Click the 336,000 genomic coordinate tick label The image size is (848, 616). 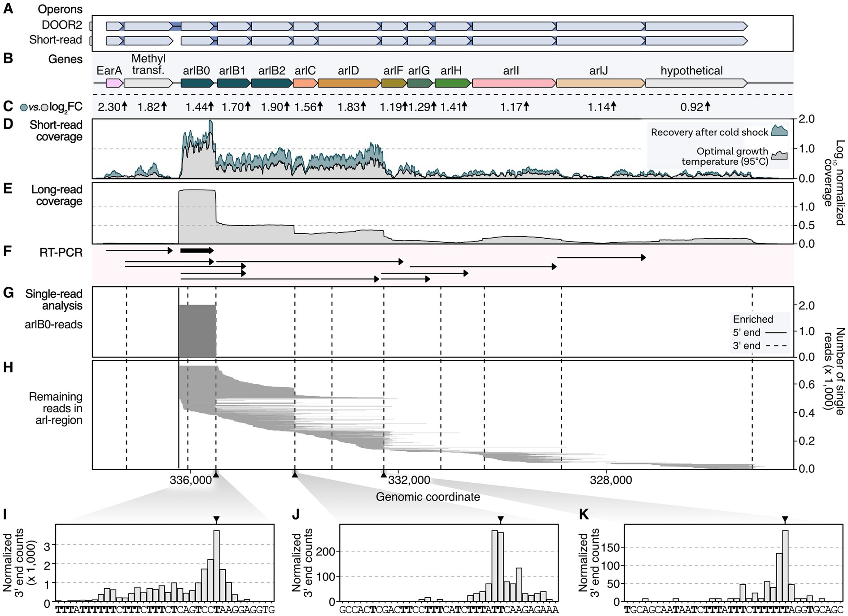coord(191,481)
